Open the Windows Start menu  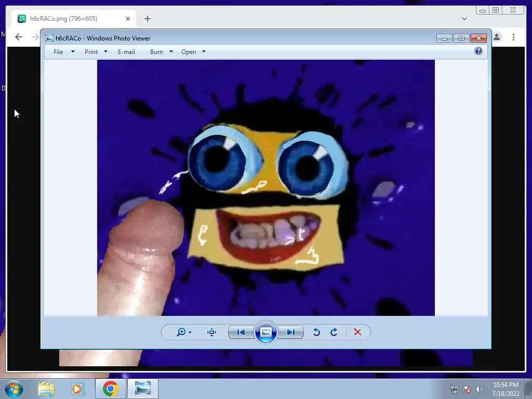[x=14, y=389]
